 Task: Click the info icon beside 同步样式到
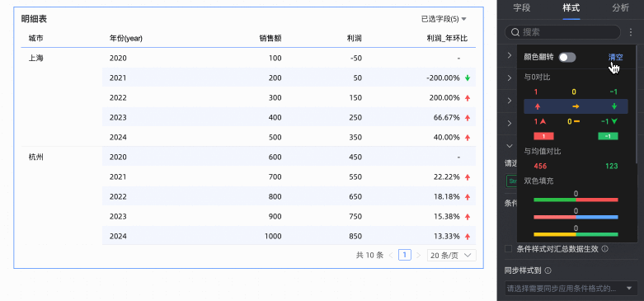click(548, 270)
